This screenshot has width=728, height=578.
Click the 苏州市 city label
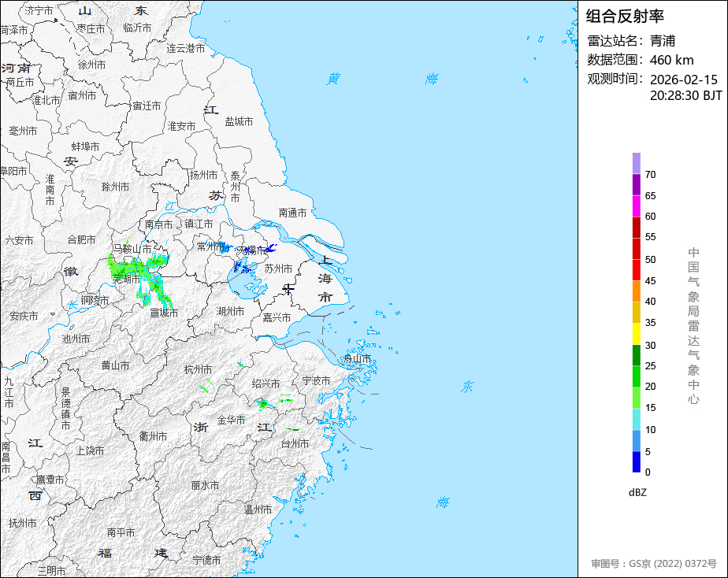279,269
